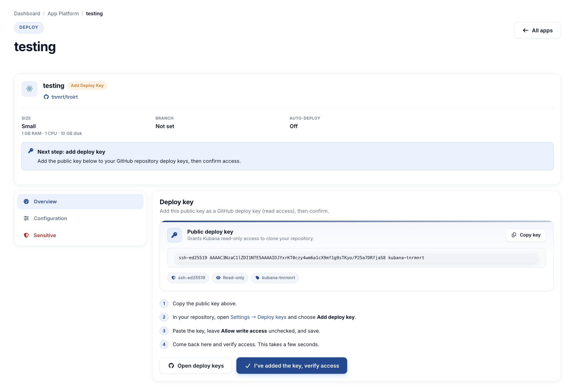The image size is (568, 392).
Task: Click I've added the key, verify access
Action: (292, 366)
